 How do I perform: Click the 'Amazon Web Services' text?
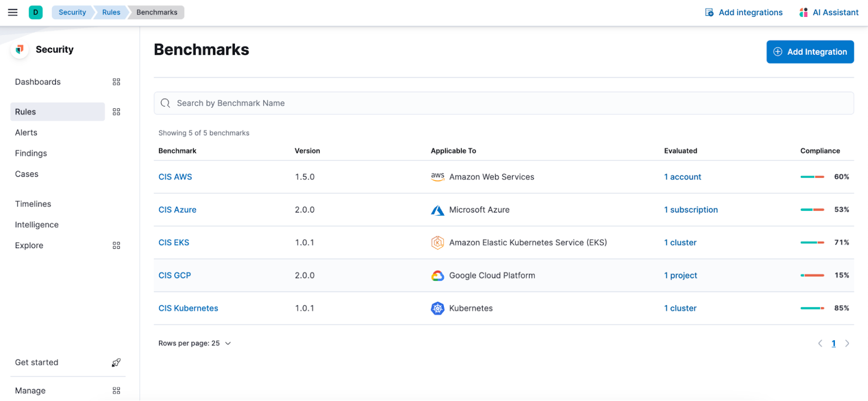(x=492, y=177)
